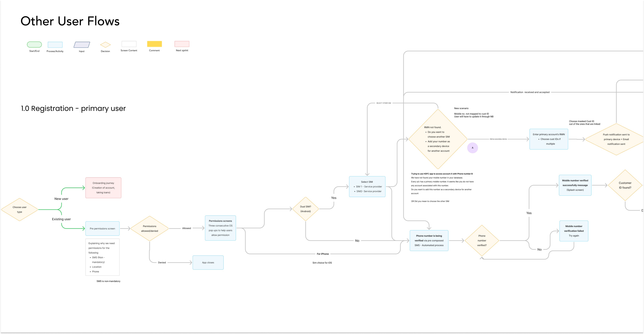Select the blue Process/Activity legend box
The height and width of the screenshot is (334, 644).
(x=55, y=45)
